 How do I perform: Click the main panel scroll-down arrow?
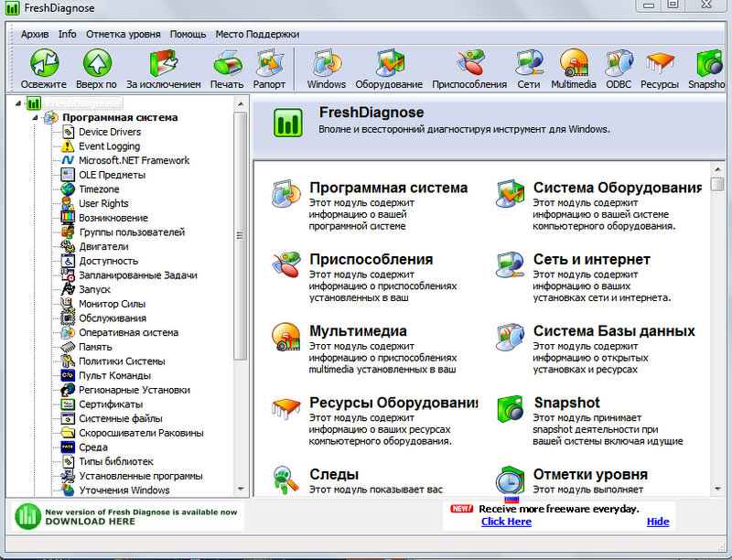[718, 489]
